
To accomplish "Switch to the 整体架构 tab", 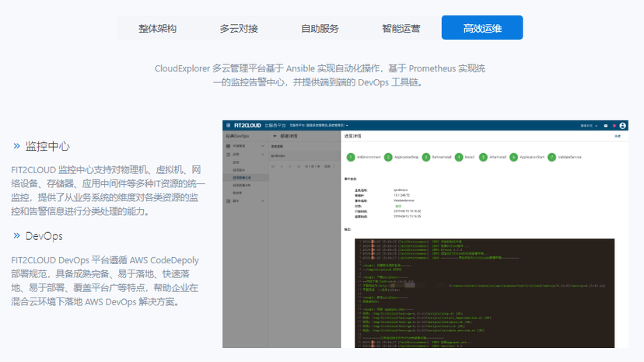I will [157, 28].
